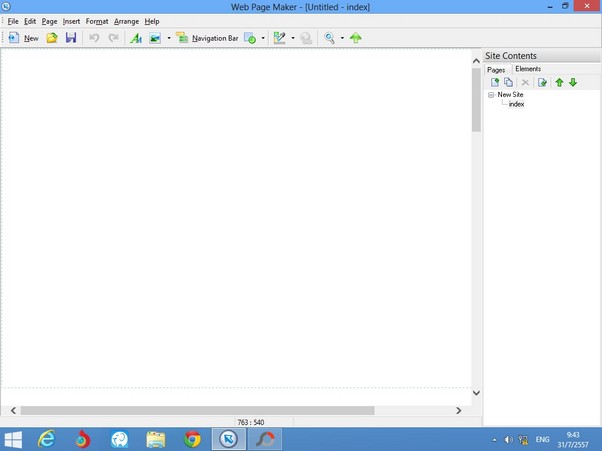The height and width of the screenshot is (451, 602).
Task: Open the dropdown arrow next to the shape icon
Action: click(263, 38)
